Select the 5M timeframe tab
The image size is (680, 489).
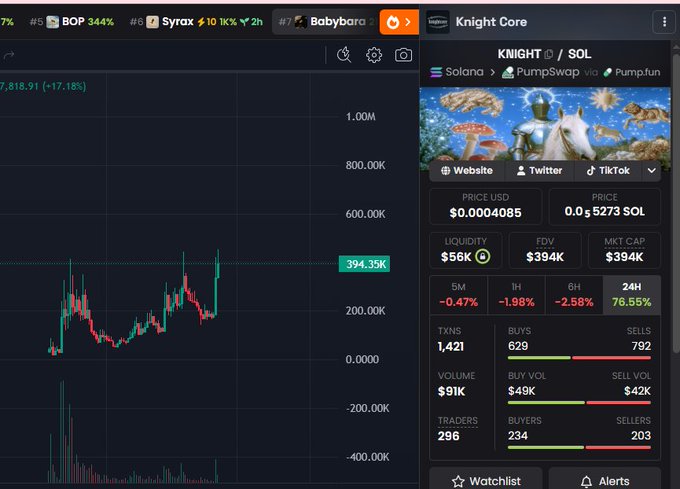click(458, 295)
